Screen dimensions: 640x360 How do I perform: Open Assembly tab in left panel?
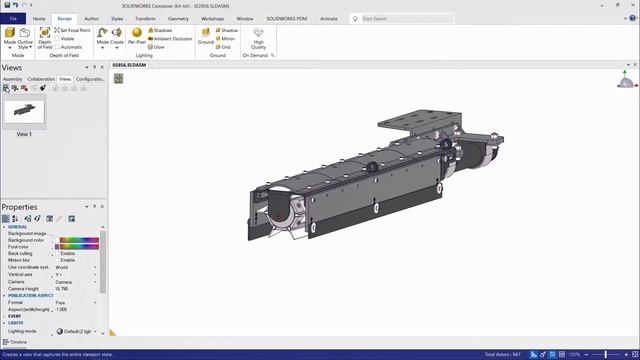click(x=13, y=79)
